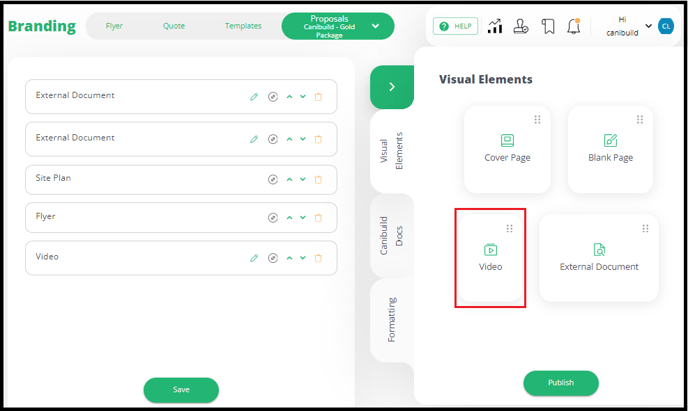
Task: Delete the Video row
Action: [x=319, y=258]
